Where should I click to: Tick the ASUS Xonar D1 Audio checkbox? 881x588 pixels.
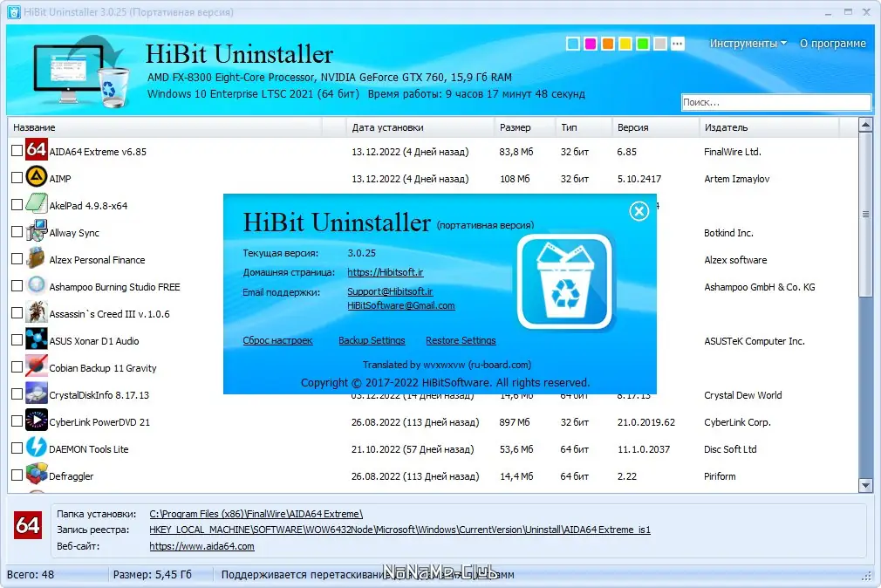17,339
